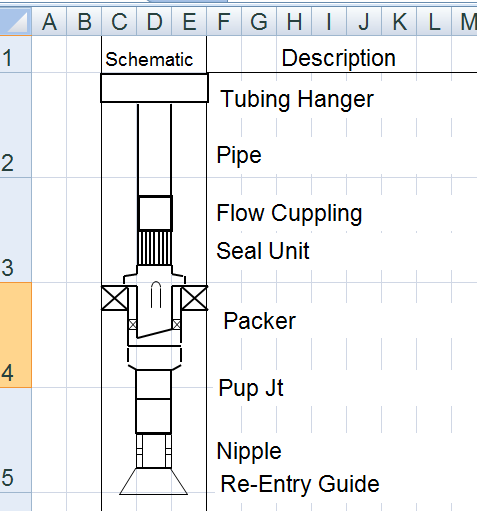477x511 pixels.
Task: Select the striped seal unit shape
Action: tap(155, 248)
